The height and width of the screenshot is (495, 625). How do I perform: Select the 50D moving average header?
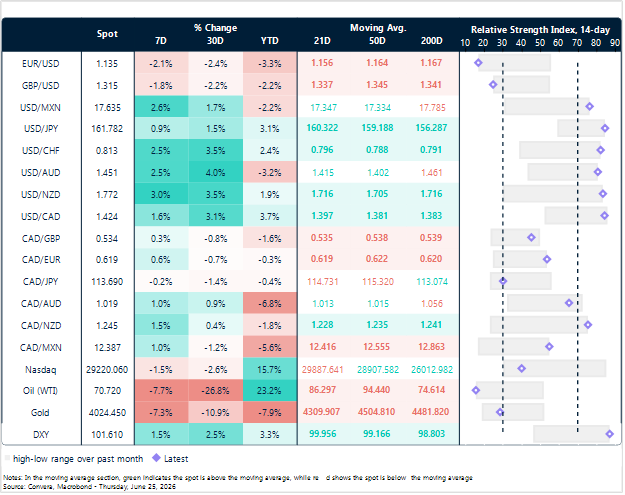click(377, 41)
